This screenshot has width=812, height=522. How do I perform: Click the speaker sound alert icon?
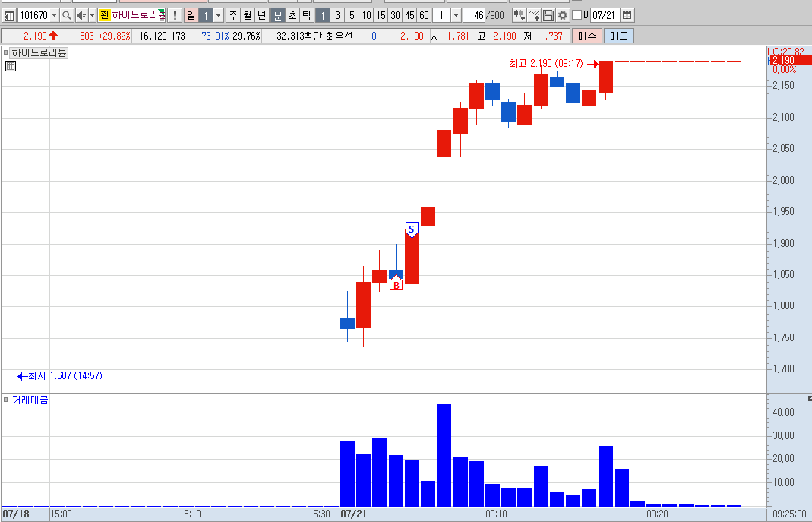coord(81,15)
